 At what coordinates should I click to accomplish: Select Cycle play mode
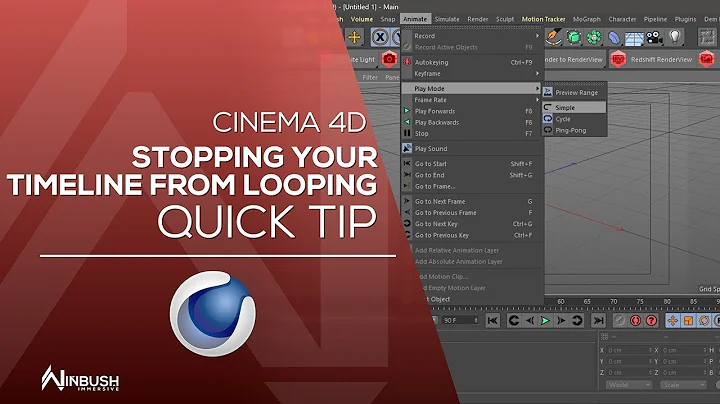pos(574,119)
